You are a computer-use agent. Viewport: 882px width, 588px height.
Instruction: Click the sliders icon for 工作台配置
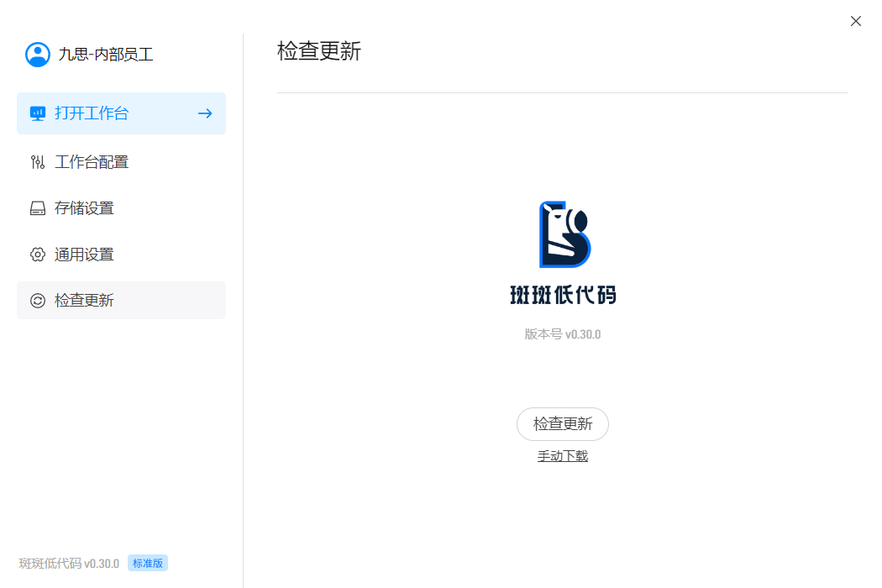tap(38, 162)
